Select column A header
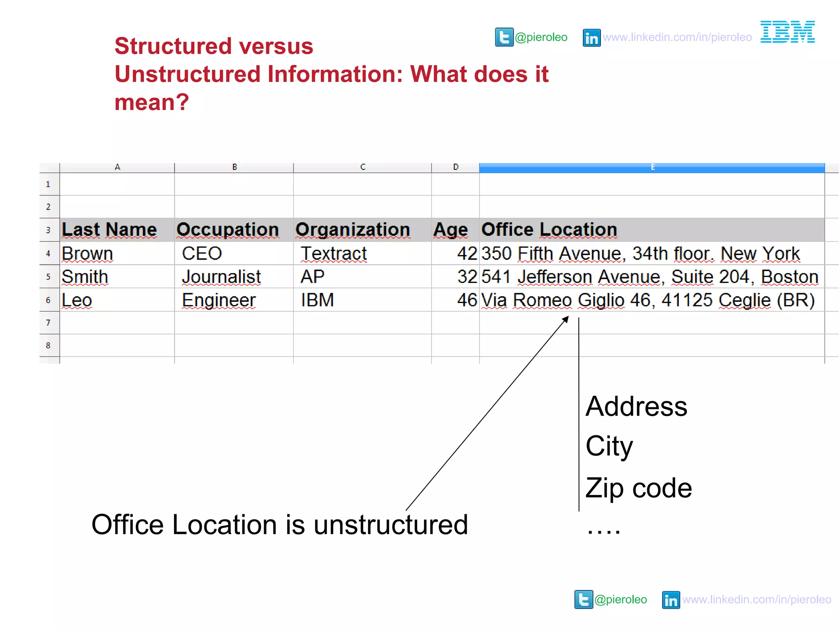 (117, 167)
